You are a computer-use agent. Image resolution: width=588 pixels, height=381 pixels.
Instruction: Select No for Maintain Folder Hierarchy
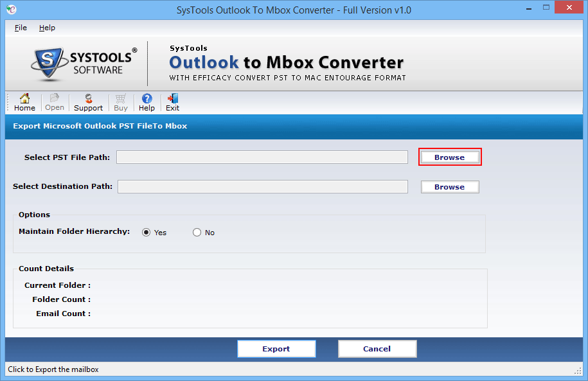click(x=197, y=232)
